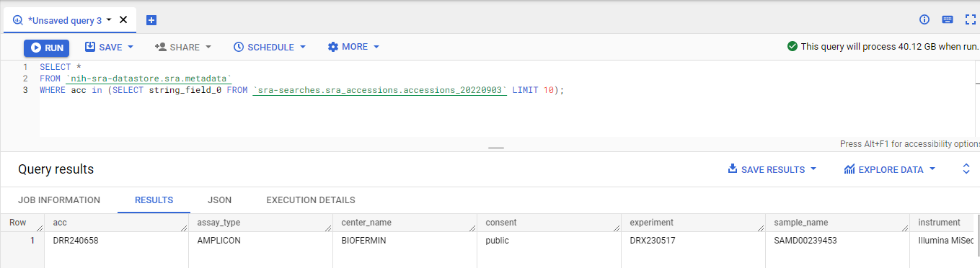Select the Unsaved query 3 tab
980x268 pixels.
click(x=70, y=20)
